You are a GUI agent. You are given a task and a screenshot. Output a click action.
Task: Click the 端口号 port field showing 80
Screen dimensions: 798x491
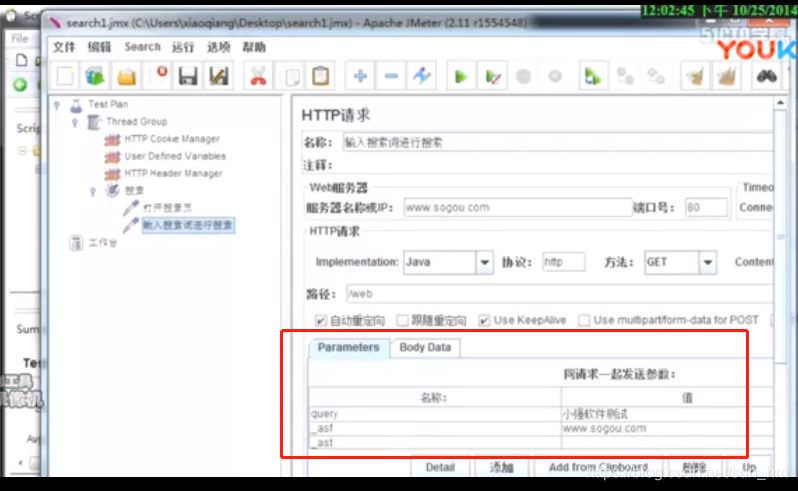click(706, 208)
